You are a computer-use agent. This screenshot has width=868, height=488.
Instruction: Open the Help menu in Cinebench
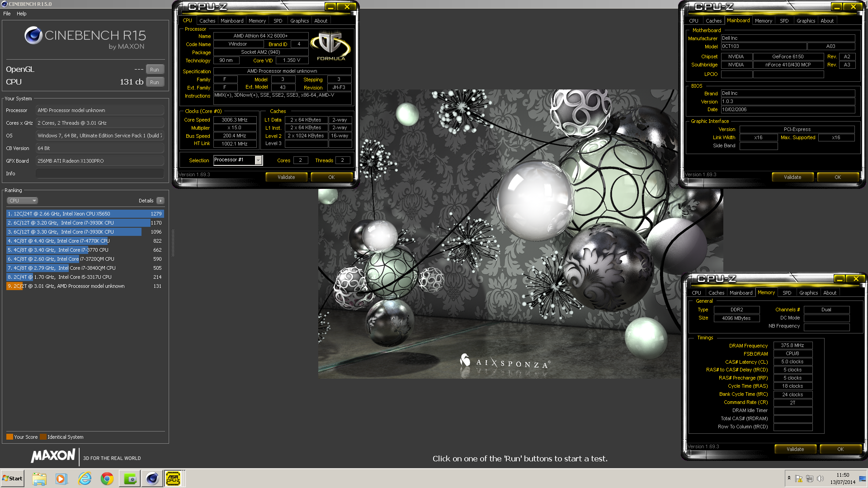tap(22, 14)
